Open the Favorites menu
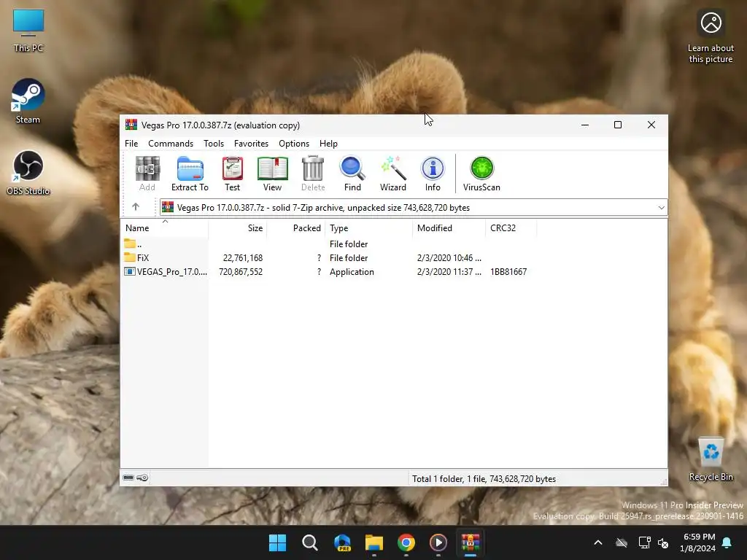The image size is (747, 560). (251, 144)
